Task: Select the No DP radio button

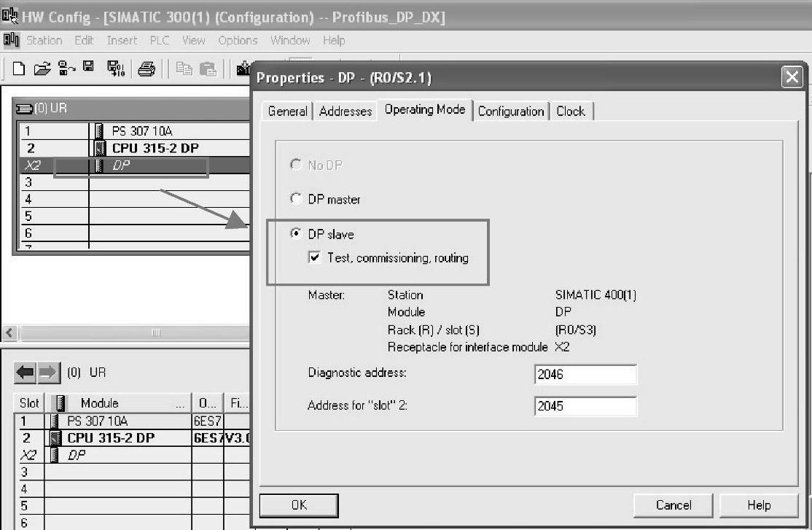Action: point(296,165)
